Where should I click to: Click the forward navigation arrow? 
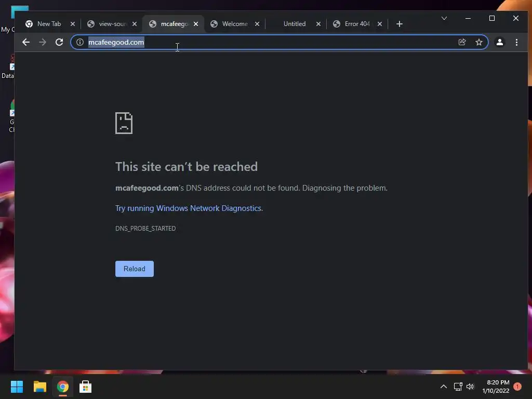(43, 42)
